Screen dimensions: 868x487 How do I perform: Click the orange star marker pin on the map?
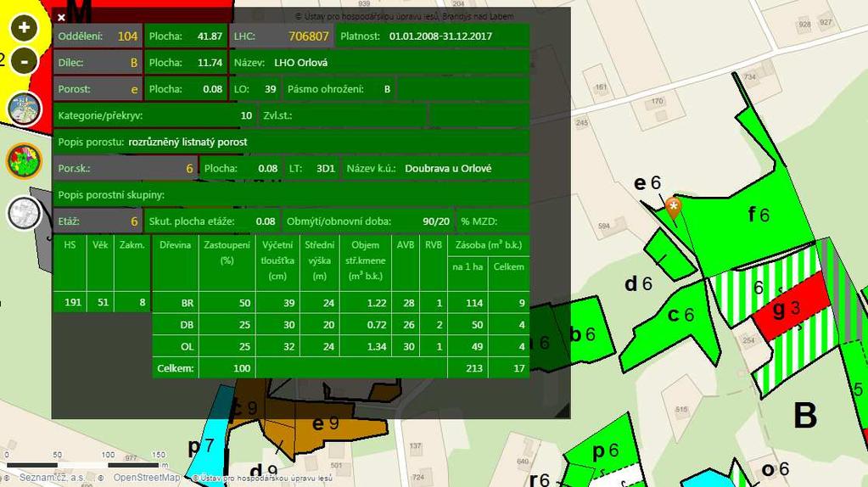(673, 208)
